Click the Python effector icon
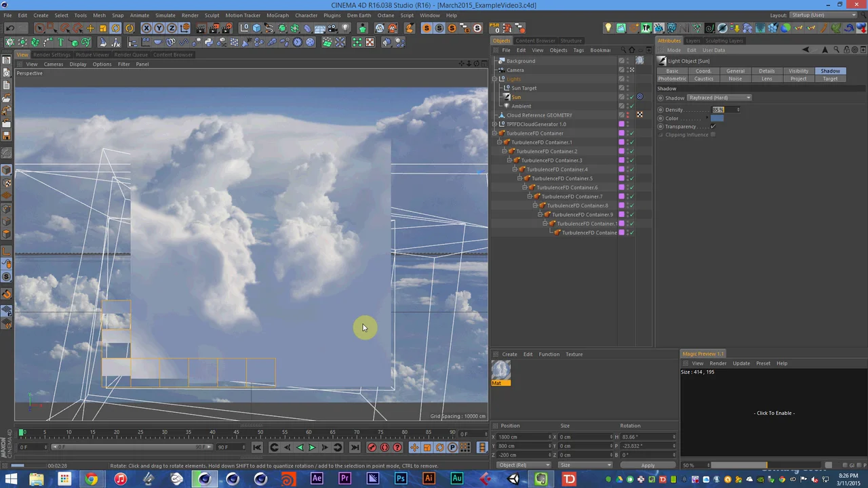The height and width of the screenshot is (488, 868). [x=208, y=42]
